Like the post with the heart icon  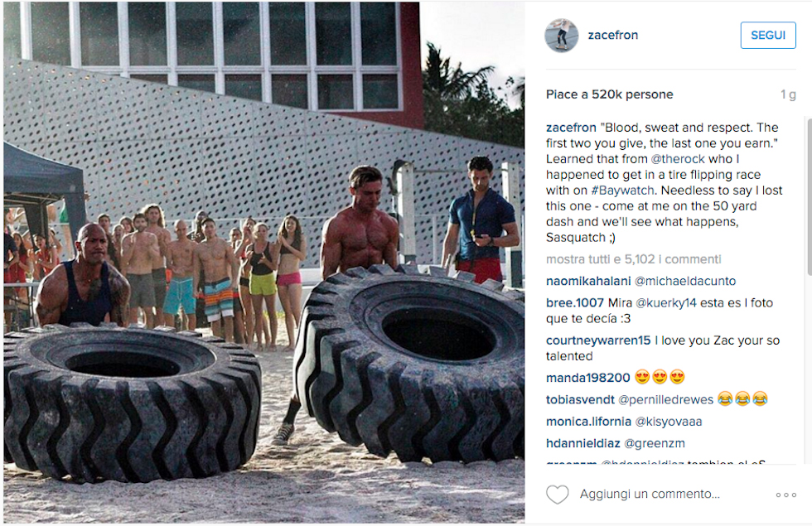pyautogui.click(x=557, y=495)
